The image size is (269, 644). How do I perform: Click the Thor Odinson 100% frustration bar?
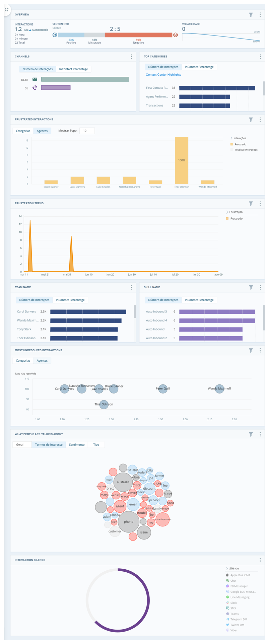182,160
